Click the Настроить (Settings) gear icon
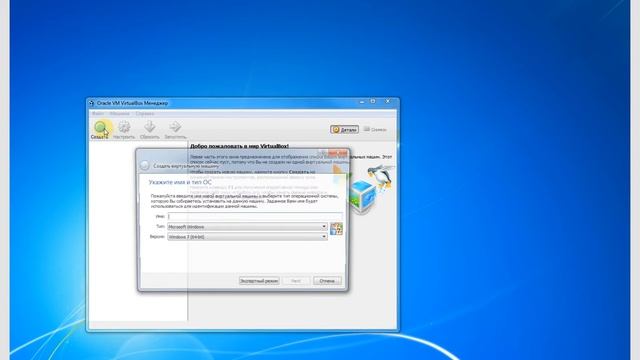Viewport: 640px width, 360px height. pyautogui.click(x=124, y=127)
